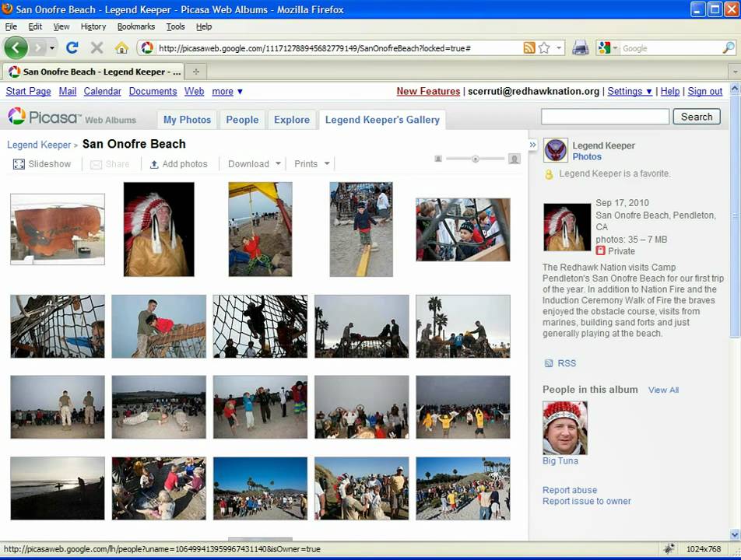Click the site favicon in address bar

click(147, 47)
